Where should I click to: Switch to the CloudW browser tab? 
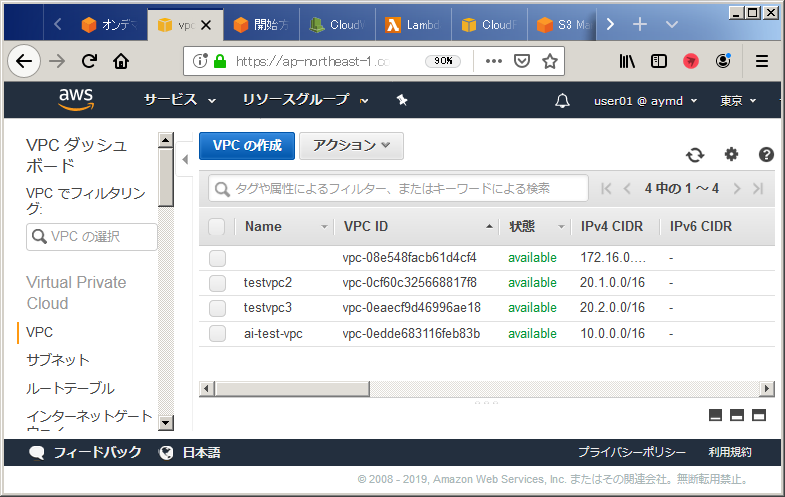[x=337, y=24]
